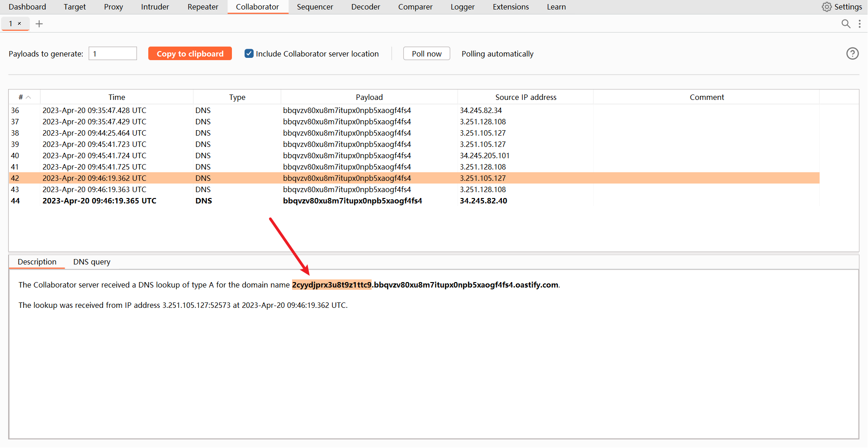868x448 pixels.
Task: Add a new Collaborator tab with plus
Action: pos(39,24)
